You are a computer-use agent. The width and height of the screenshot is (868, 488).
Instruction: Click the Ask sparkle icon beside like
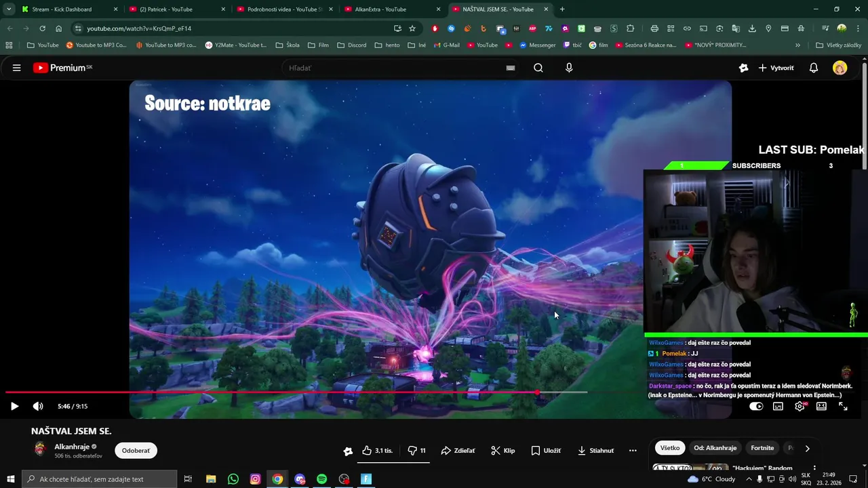348,451
